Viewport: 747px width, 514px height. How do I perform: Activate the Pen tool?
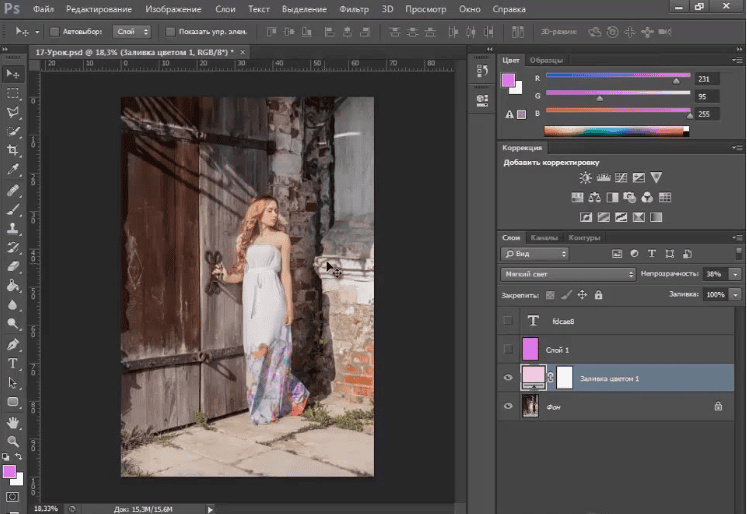pyautogui.click(x=13, y=344)
